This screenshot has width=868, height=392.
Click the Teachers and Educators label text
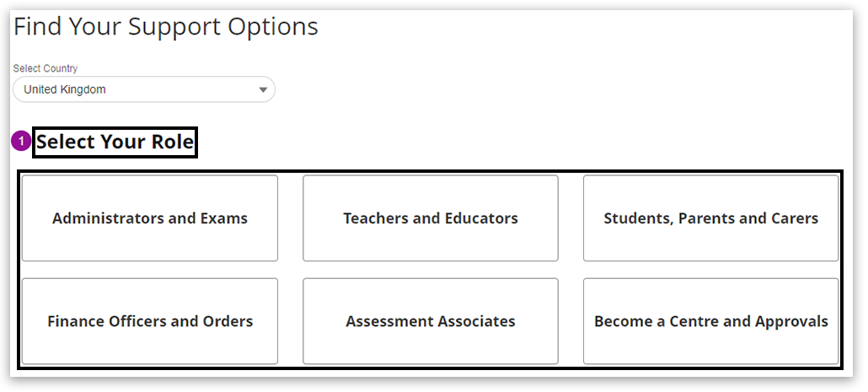pos(430,218)
